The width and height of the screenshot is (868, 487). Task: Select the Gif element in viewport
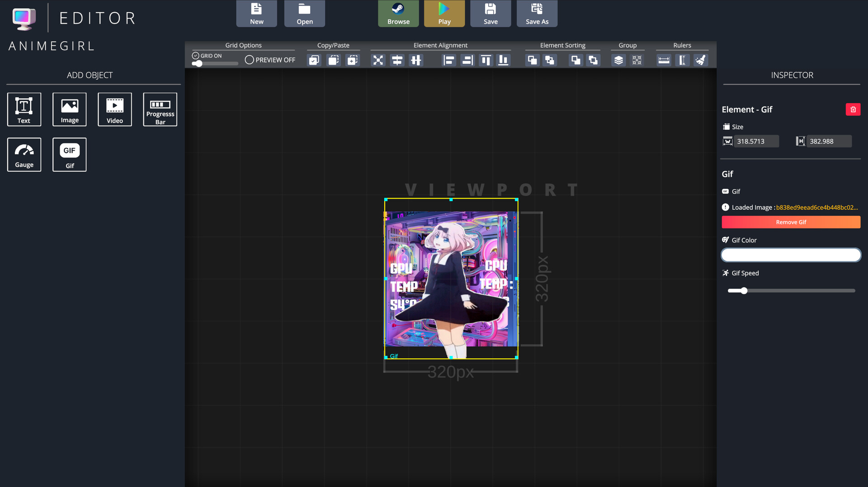point(451,279)
